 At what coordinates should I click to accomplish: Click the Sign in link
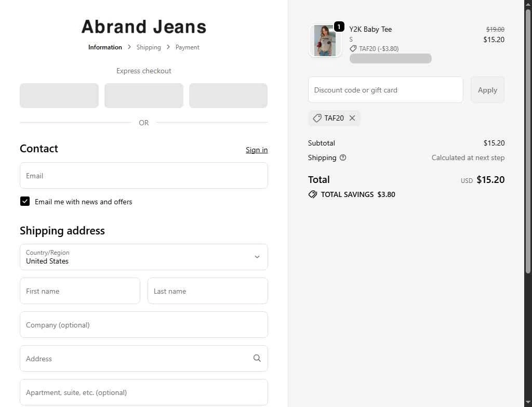click(x=257, y=150)
